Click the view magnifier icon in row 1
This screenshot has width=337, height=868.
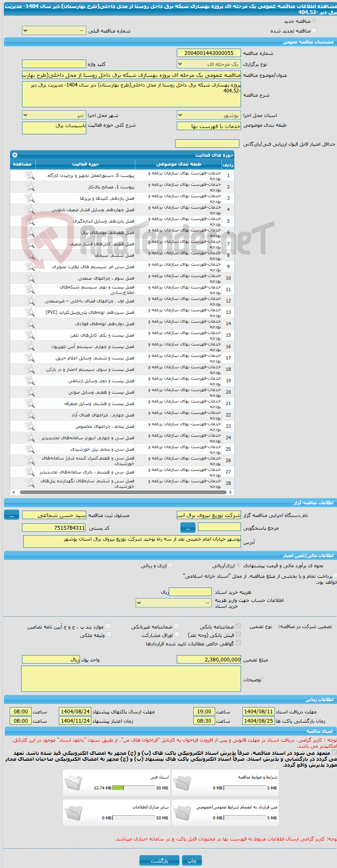click(30, 175)
